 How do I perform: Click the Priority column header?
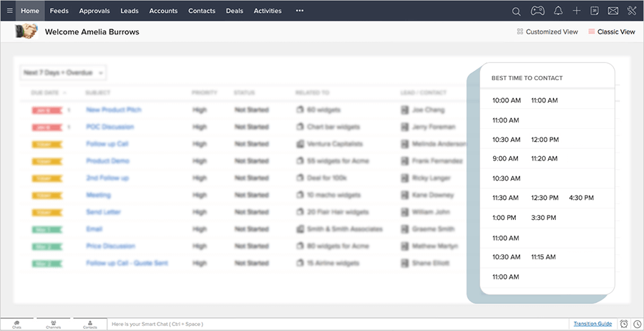[204, 93]
